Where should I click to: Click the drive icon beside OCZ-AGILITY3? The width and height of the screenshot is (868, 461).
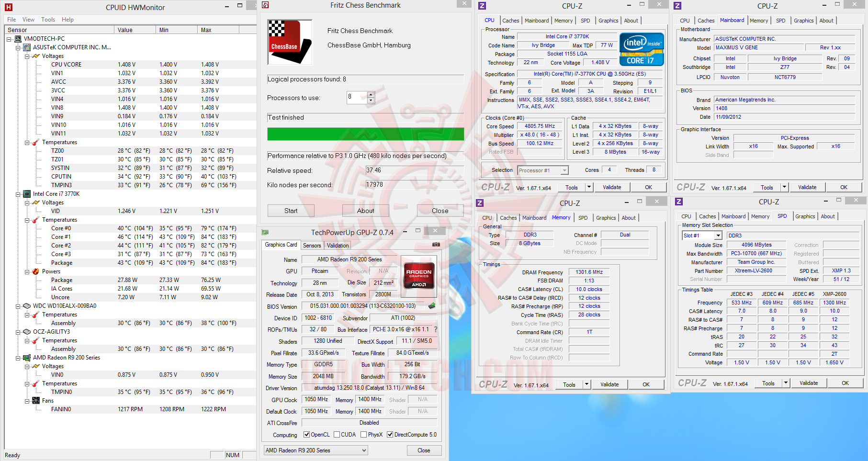(x=27, y=332)
